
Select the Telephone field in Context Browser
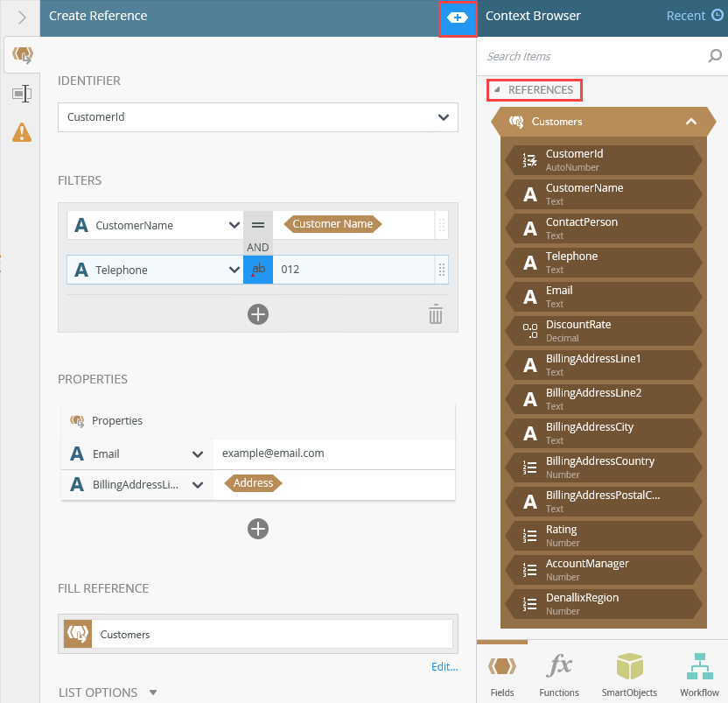coord(603,263)
